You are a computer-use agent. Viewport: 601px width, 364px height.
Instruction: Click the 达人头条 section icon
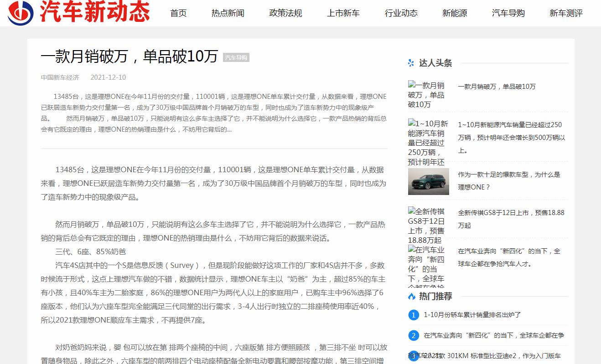[411, 63]
